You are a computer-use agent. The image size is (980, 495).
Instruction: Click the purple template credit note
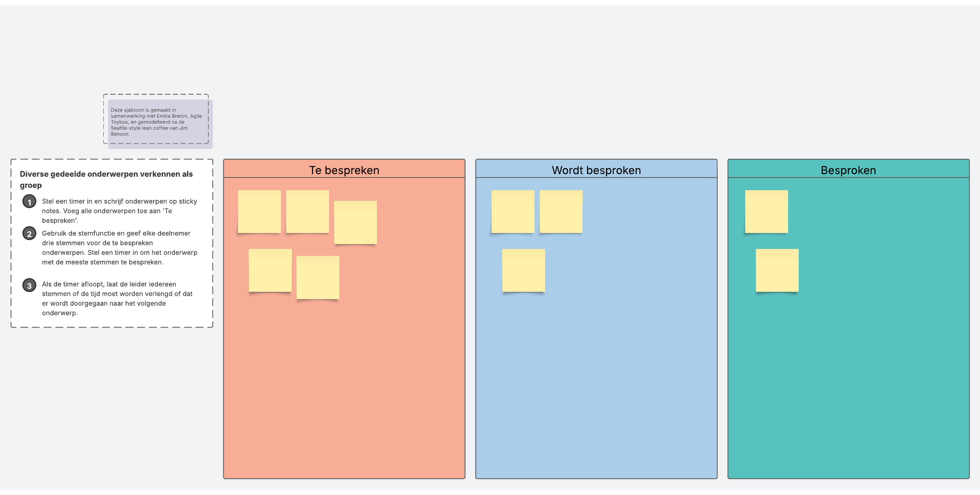click(160, 123)
